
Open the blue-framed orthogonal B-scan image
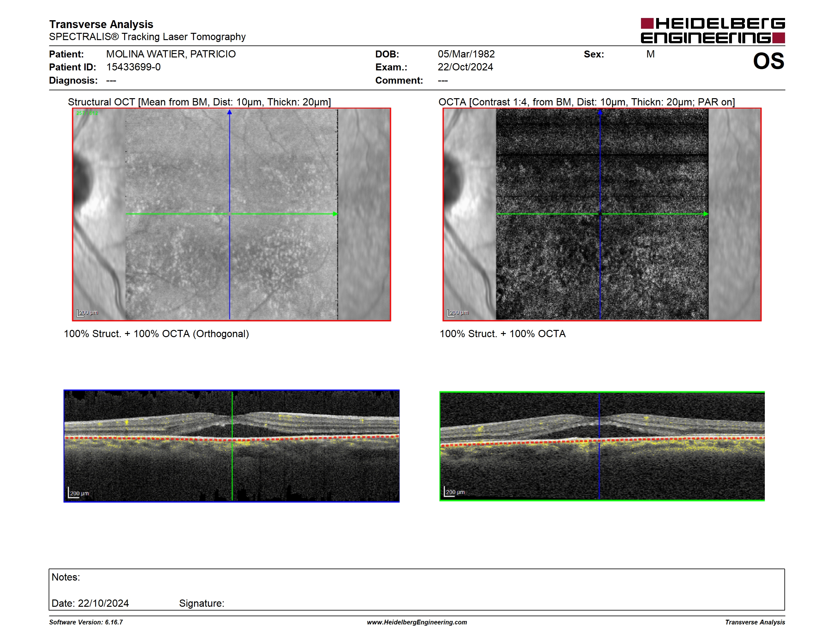point(232,446)
